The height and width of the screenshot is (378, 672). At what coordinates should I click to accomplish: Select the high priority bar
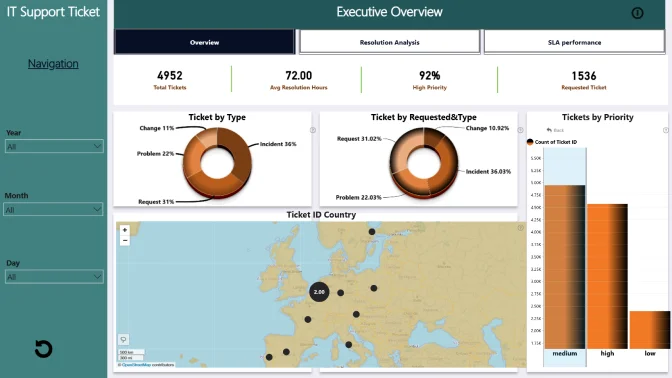pyautogui.click(x=607, y=276)
